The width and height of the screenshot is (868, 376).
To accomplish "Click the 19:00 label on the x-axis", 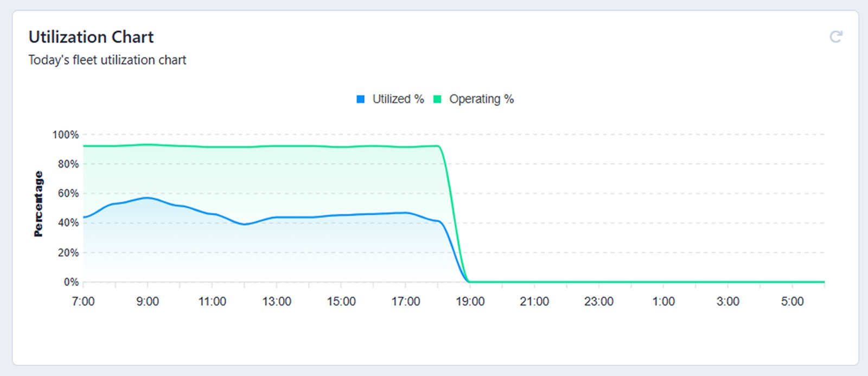I will click(471, 301).
